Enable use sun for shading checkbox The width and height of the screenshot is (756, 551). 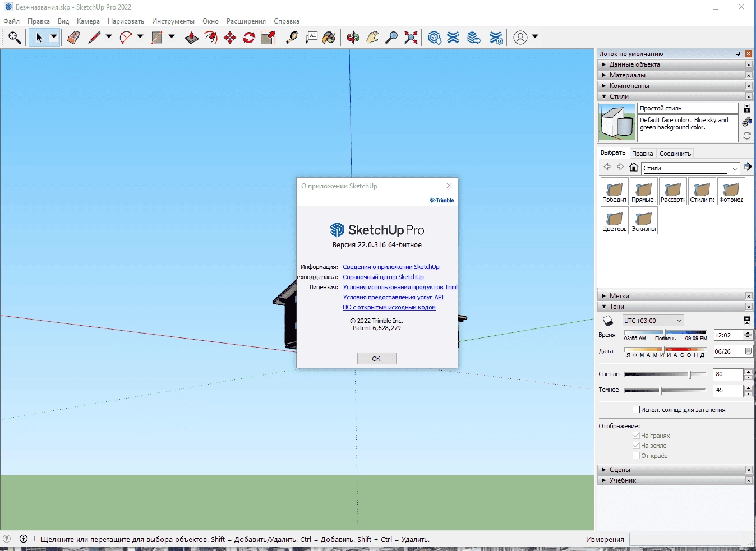coord(636,410)
